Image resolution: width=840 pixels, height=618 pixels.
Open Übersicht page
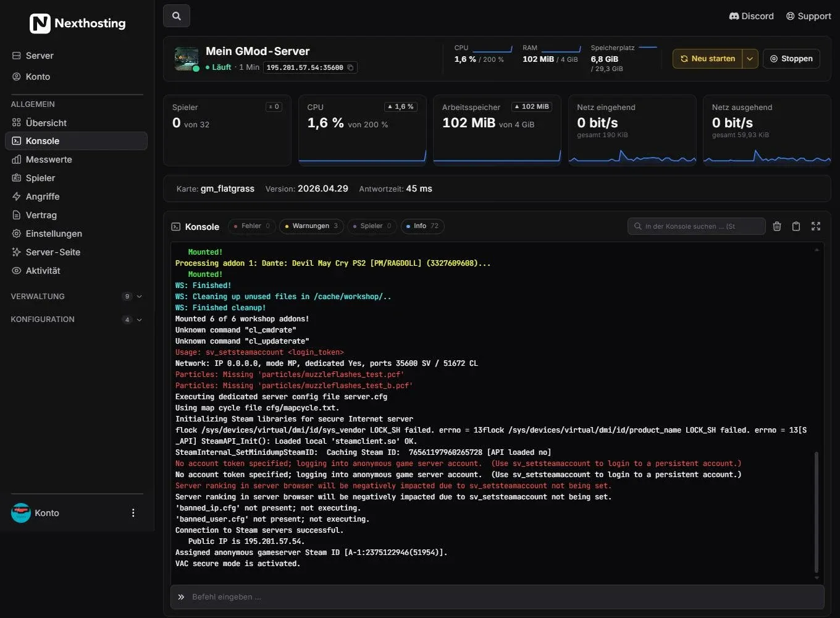pyautogui.click(x=77, y=122)
